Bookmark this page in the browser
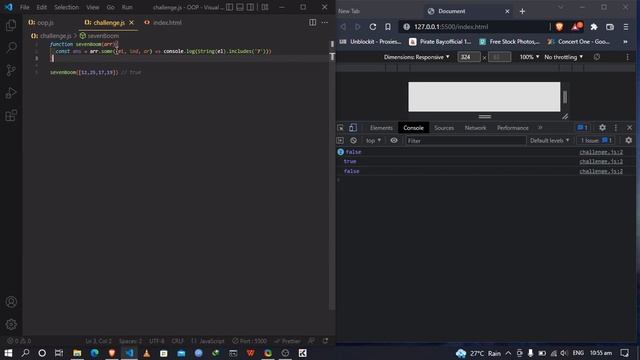Screen dimensions: 640x360 click(x=388, y=27)
